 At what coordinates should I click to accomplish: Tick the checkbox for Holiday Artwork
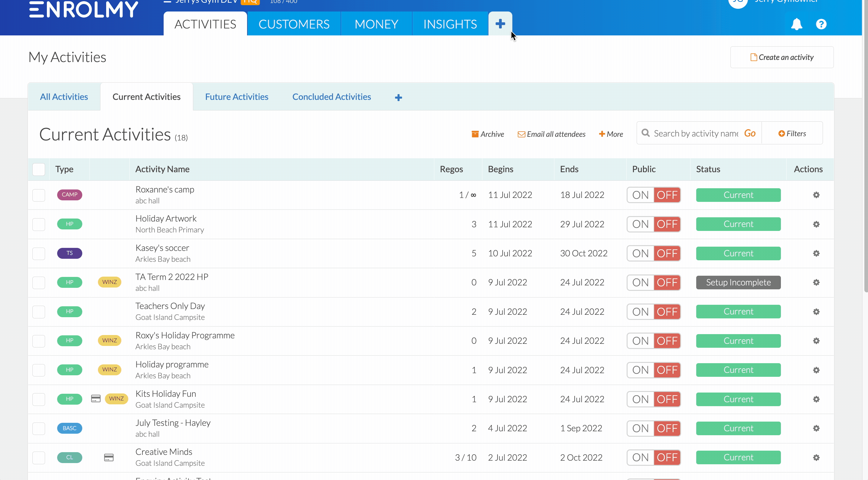click(x=39, y=224)
